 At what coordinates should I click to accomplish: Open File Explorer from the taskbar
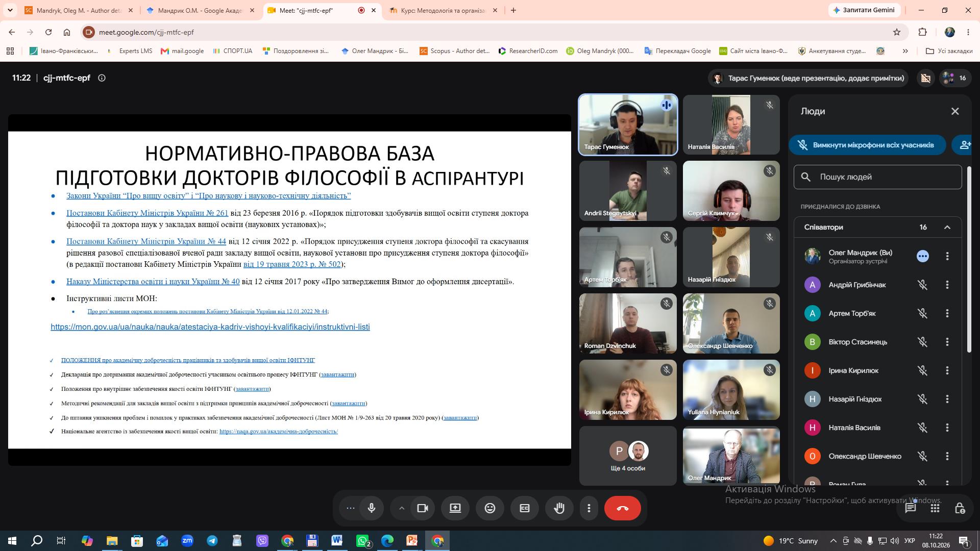coord(112,541)
